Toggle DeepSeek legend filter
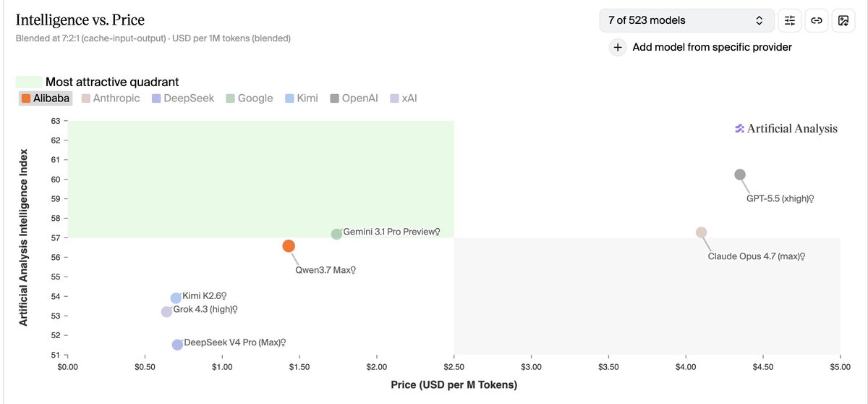The width and height of the screenshot is (868, 404). point(183,98)
